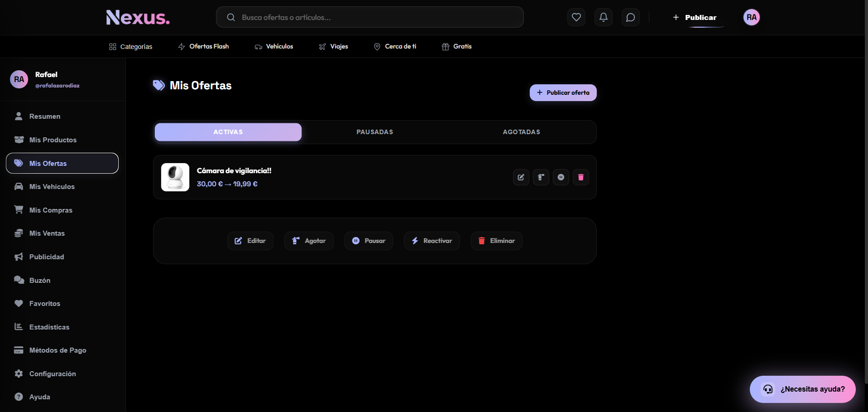Click the Pausar legend button
The width and height of the screenshot is (868, 412).
[x=369, y=241]
